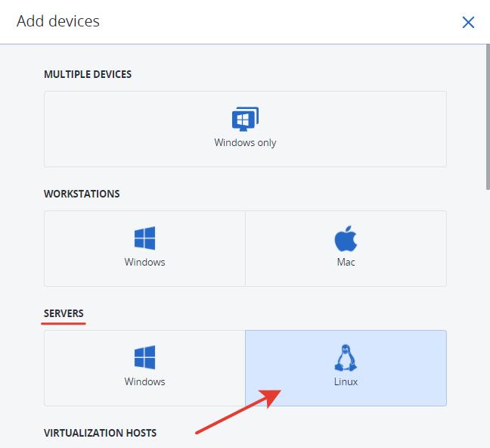Screen dimensions: 490x448
Task: Click the 'Add devices' panel title
Action: (58, 21)
